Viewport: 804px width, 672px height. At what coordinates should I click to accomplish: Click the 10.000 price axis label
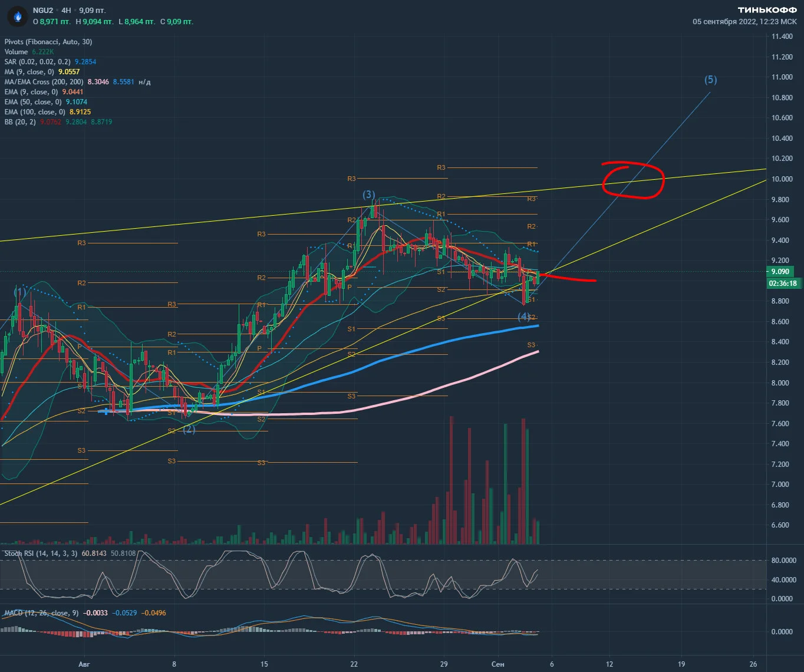click(x=782, y=179)
